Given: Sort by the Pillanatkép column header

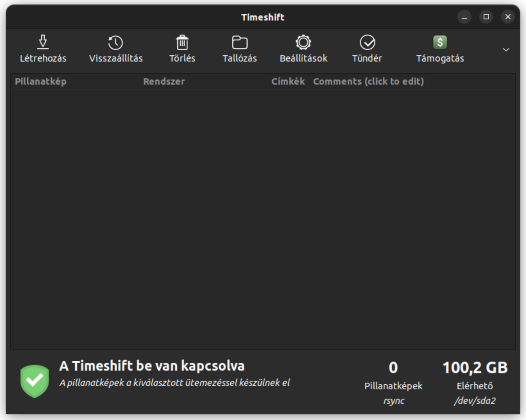Looking at the screenshot, I should [75, 81].
